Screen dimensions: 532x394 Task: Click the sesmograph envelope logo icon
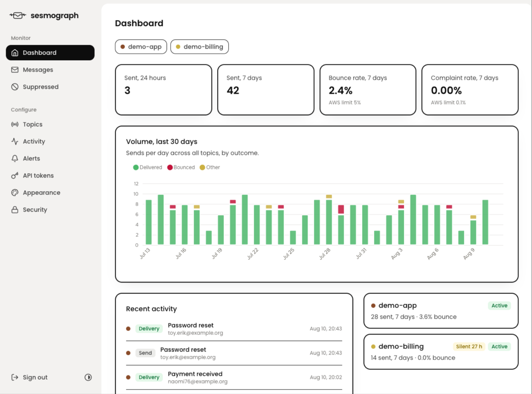tap(18, 16)
